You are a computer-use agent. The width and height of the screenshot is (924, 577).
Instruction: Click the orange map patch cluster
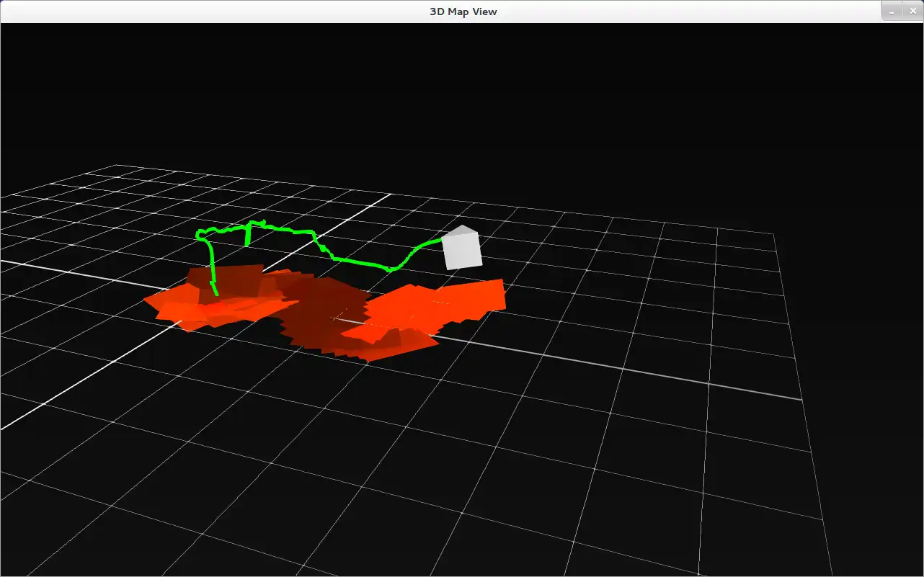(x=324, y=313)
